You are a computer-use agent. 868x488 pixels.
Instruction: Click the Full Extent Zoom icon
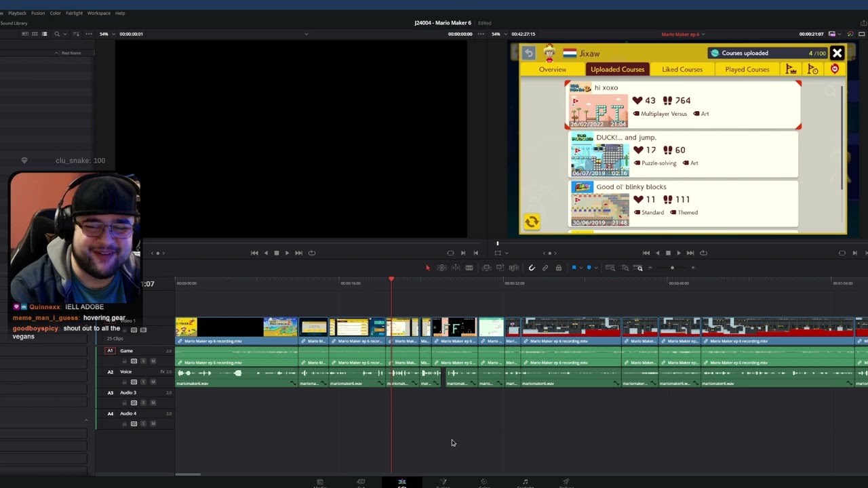click(610, 268)
